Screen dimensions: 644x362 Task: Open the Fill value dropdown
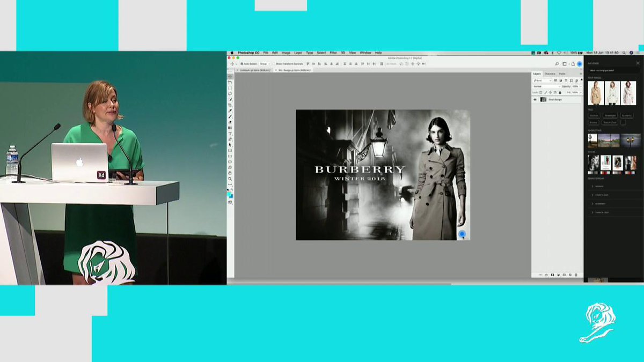click(x=581, y=92)
